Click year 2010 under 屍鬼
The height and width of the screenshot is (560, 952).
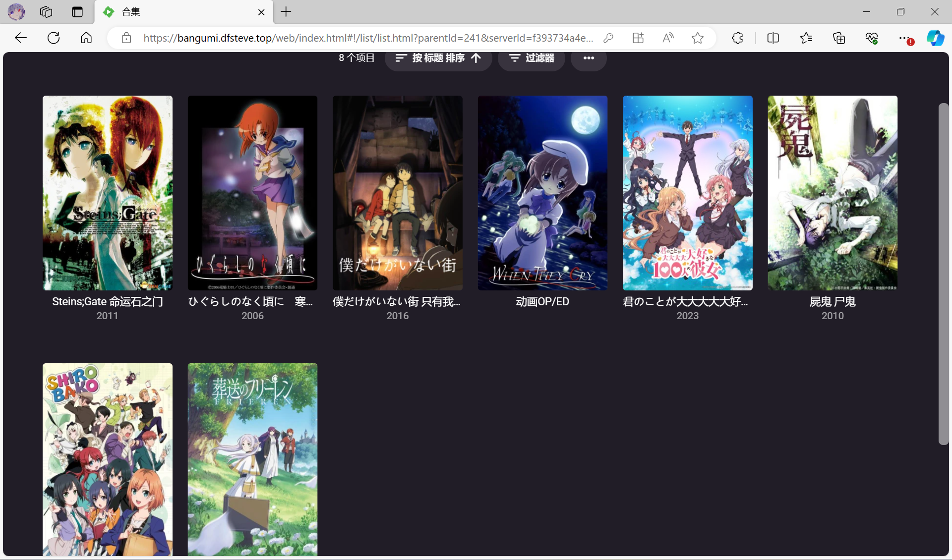click(x=833, y=316)
